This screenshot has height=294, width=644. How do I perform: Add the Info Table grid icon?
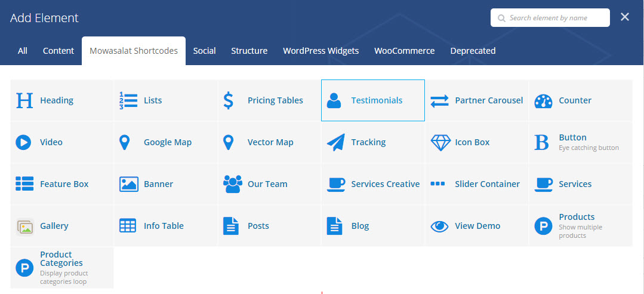tap(127, 226)
